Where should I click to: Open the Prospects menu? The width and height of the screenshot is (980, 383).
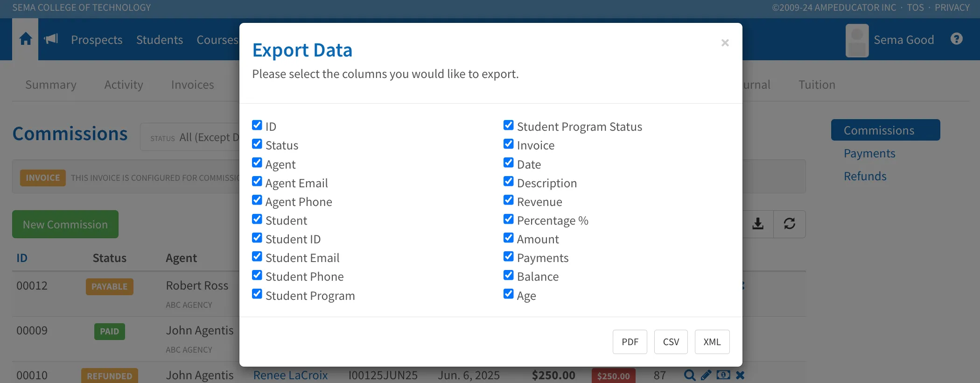click(x=97, y=40)
